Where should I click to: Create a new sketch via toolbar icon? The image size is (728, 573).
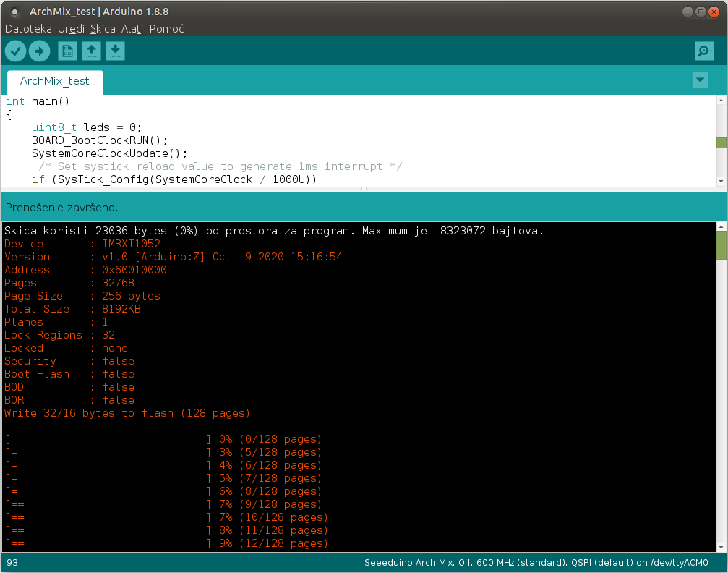[67, 51]
